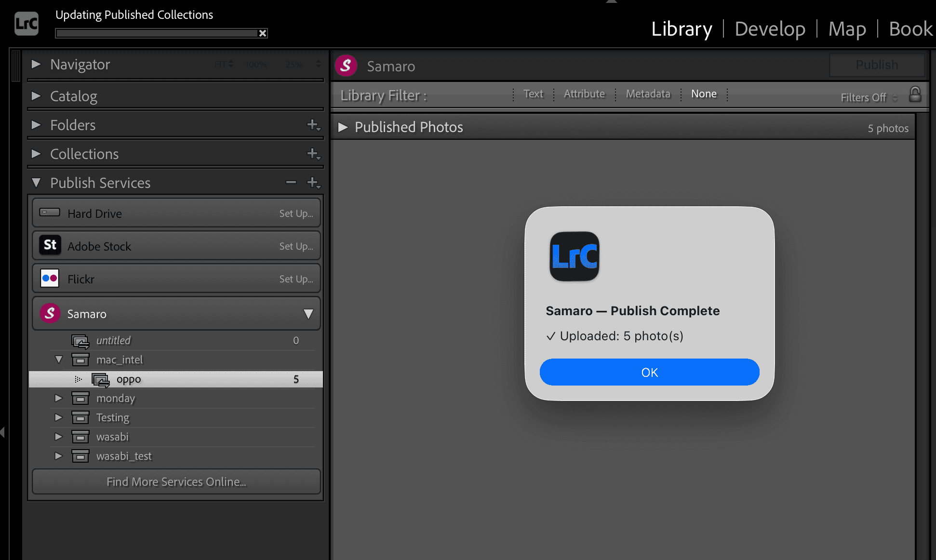Viewport: 936px width, 560px height.
Task: Expand the Folders panel
Action: pyautogui.click(x=36, y=125)
